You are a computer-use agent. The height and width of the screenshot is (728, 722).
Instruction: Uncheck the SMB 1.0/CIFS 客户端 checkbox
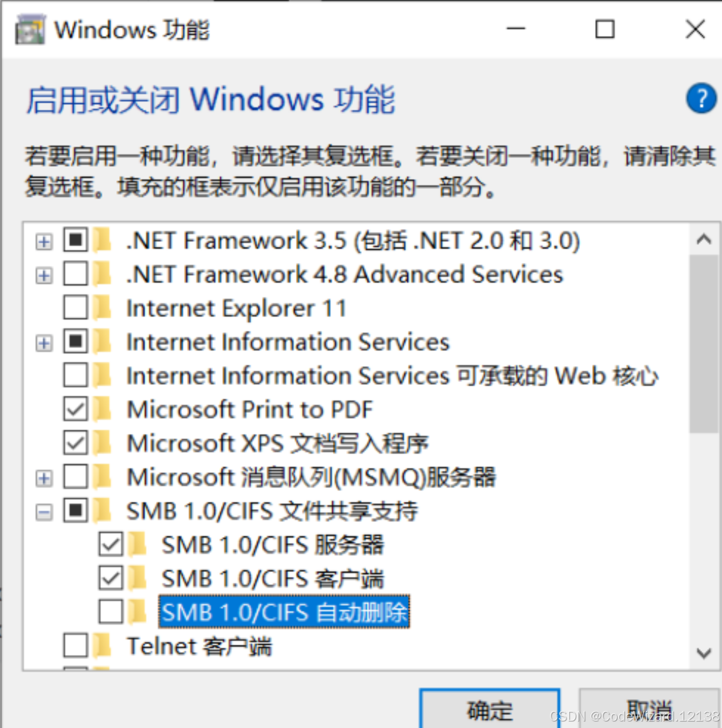tap(110, 578)
